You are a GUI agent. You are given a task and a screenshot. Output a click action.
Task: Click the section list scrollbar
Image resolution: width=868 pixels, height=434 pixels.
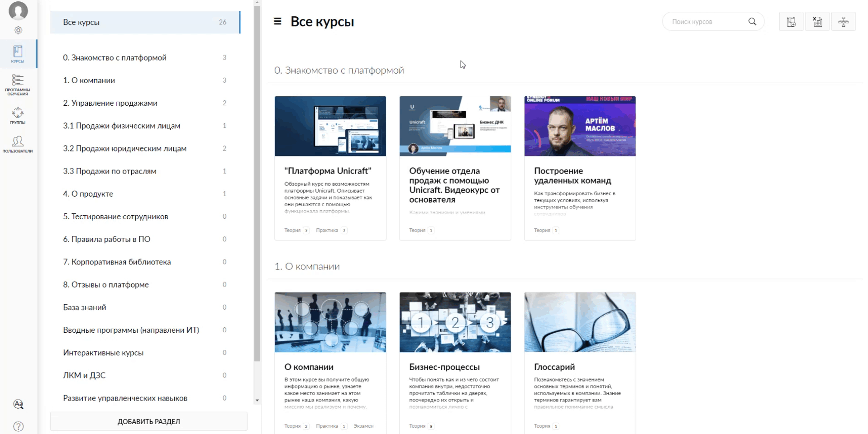coord(257,183)
